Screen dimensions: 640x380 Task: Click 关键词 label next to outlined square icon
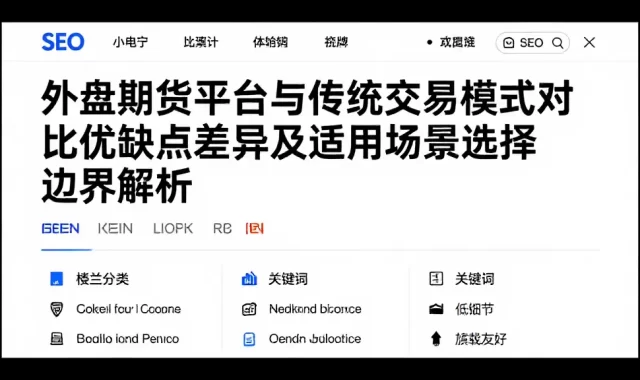tap(475, 279)
